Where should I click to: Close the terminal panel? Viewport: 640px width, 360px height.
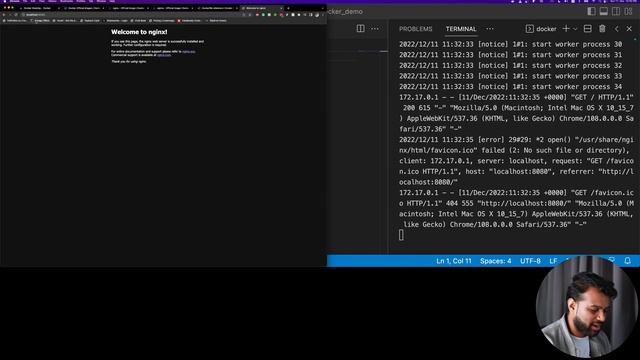tap(629, 29)
